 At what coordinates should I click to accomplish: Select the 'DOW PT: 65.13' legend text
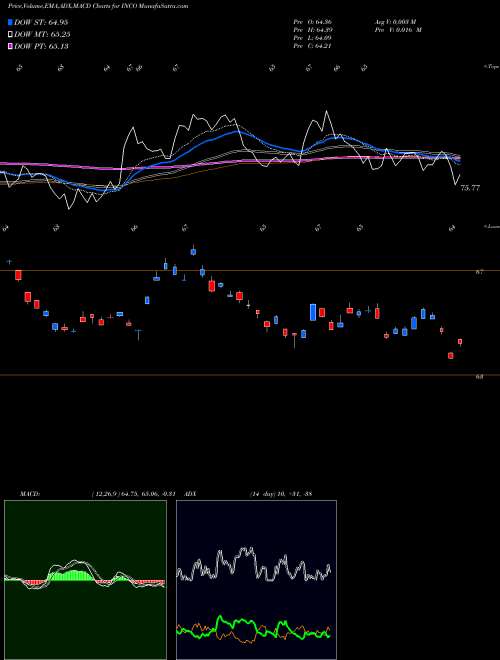41,46
